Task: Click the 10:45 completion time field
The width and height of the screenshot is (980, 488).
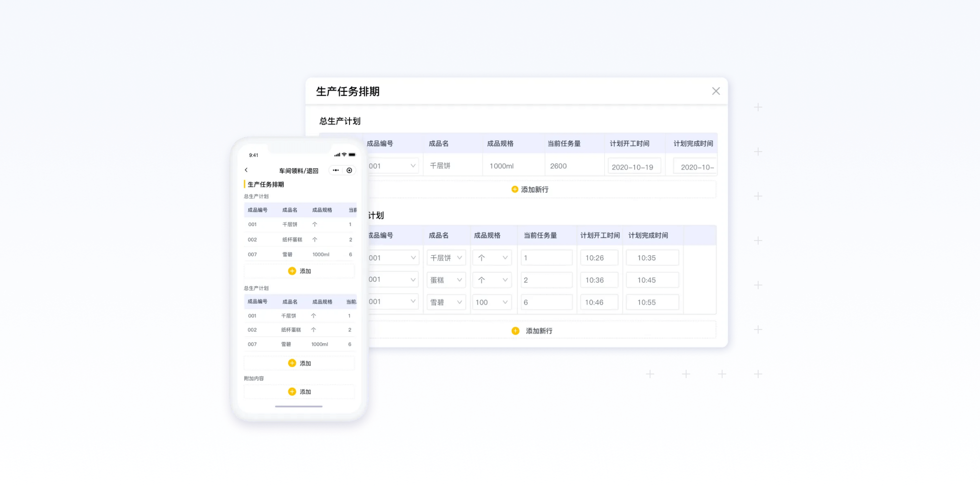Action: (652, 280)
